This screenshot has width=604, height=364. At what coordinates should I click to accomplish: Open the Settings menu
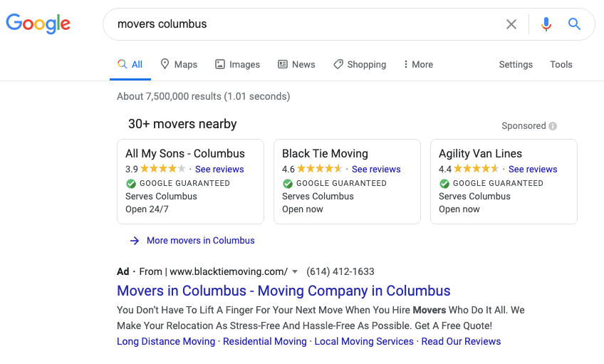pyautogui.click(x=516, y=64)
